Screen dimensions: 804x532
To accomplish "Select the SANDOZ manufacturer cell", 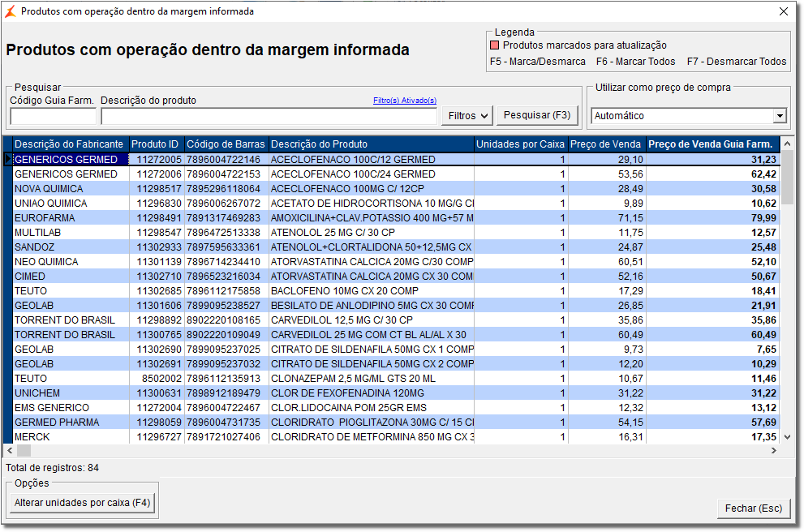I will pos(71,247).
